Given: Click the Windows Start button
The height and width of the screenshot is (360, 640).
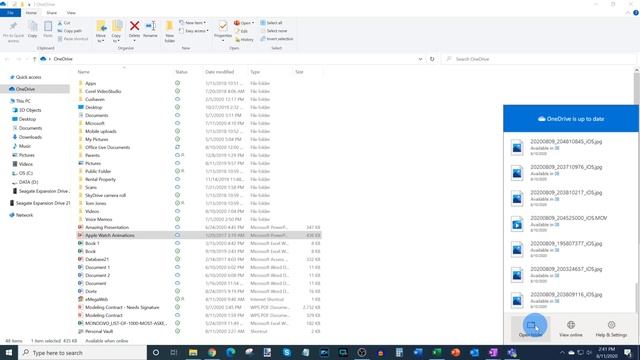Looking at the screenshot, I should (9, 352).
